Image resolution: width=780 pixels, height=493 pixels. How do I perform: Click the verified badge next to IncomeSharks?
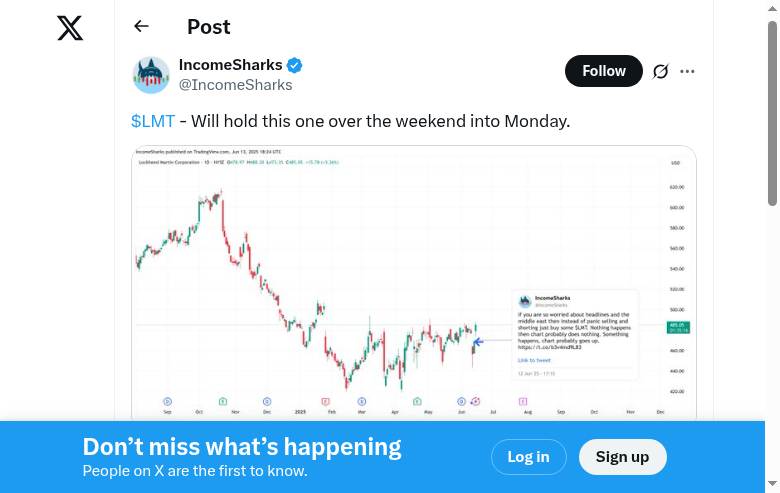pyautogui.click(x=295, y=66)
